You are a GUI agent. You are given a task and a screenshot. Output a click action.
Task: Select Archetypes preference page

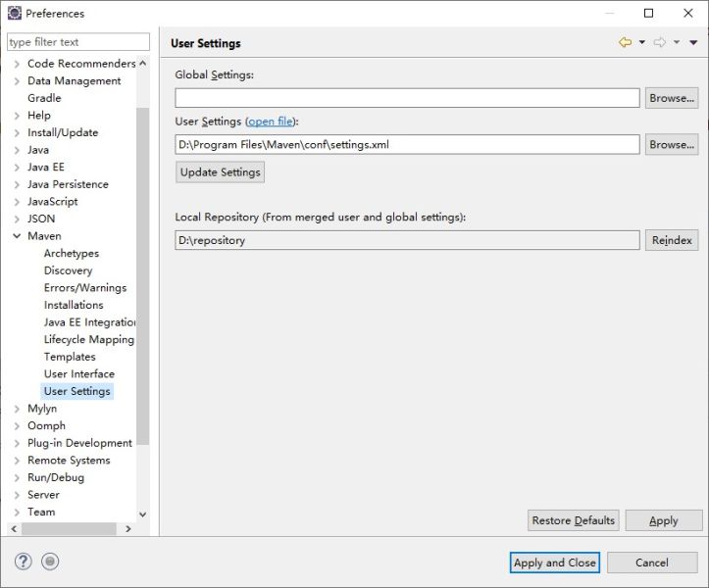[71, 253]
